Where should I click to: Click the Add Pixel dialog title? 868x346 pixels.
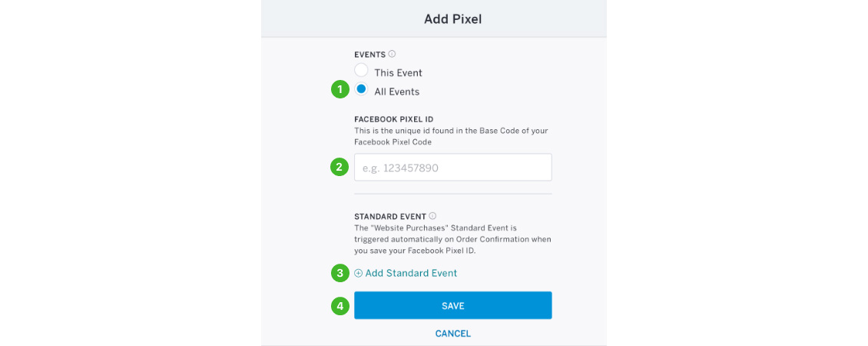[x=453, y=19]
